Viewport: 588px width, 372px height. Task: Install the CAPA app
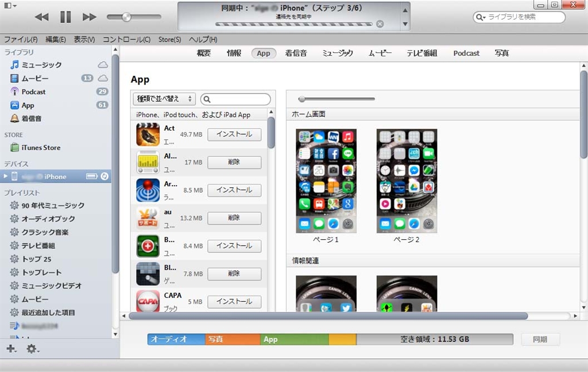[234, 301]
